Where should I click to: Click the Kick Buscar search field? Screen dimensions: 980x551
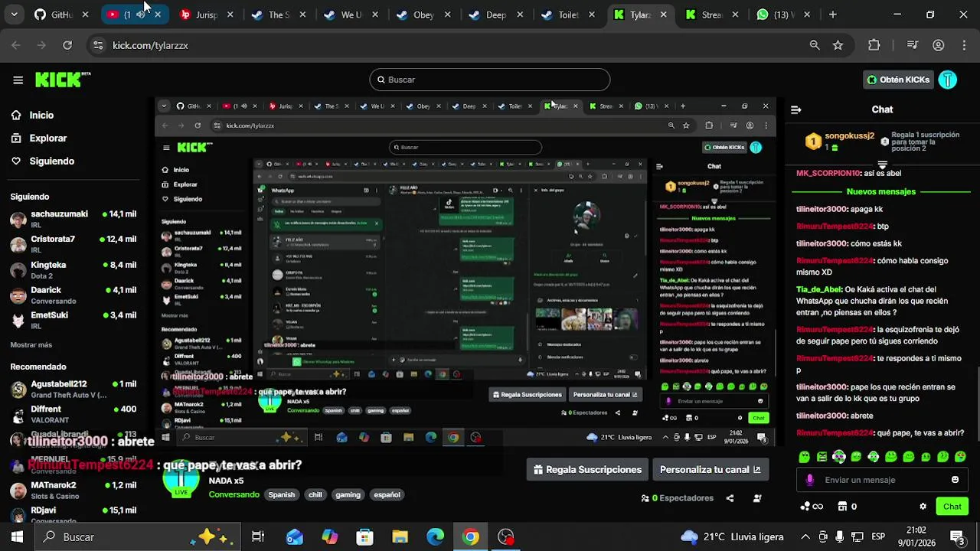[490, 80]
